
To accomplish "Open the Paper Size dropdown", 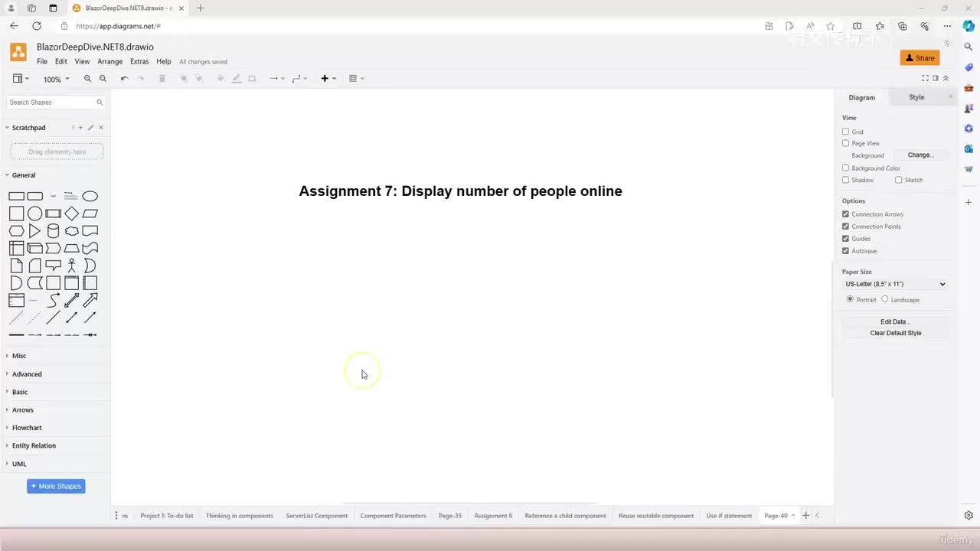I will (x=895, y=284).
